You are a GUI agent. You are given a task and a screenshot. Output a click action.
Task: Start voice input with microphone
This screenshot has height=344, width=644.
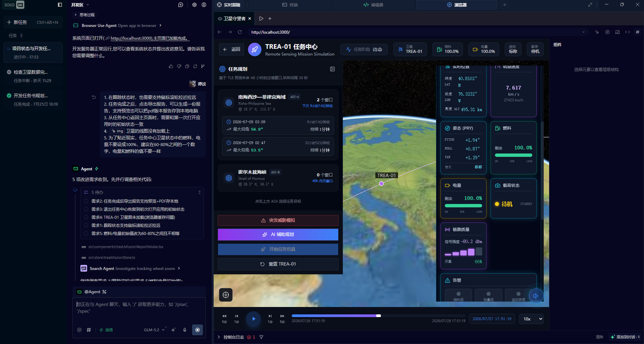pos(185,330)
